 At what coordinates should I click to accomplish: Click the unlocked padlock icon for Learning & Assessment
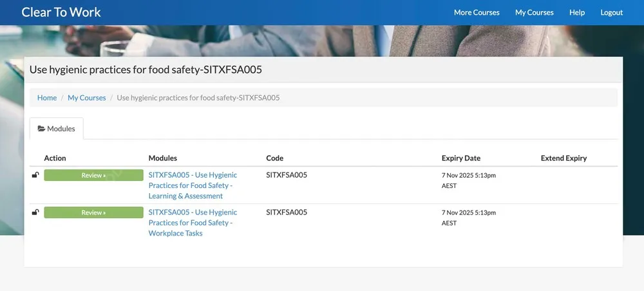(x=35, y=174)
